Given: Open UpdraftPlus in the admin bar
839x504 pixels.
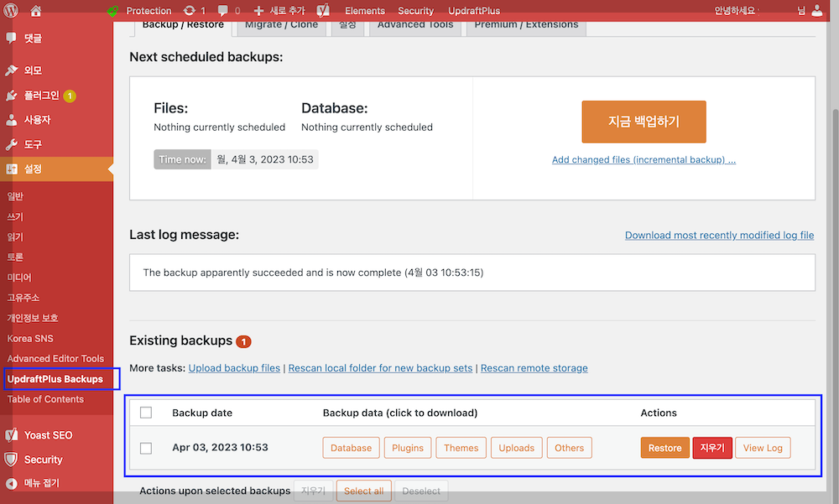Looking at the screenshot, I should 474,11.
